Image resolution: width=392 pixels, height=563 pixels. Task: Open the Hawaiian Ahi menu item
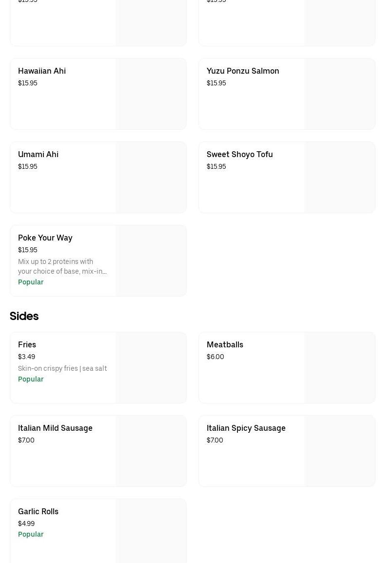tap(42, 71)
